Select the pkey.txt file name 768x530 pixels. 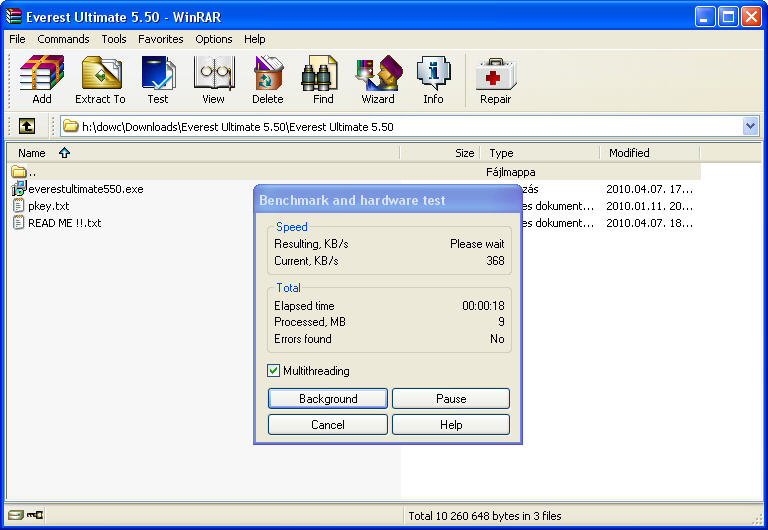click(x=48, y=206)
